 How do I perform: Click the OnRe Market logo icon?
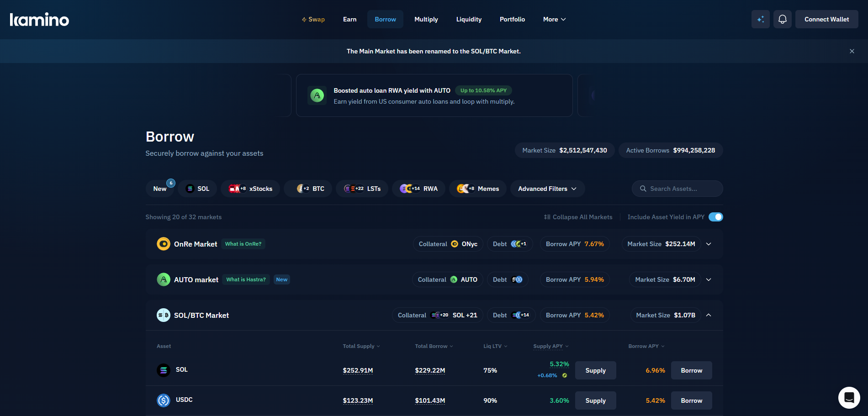coord(164,244)
